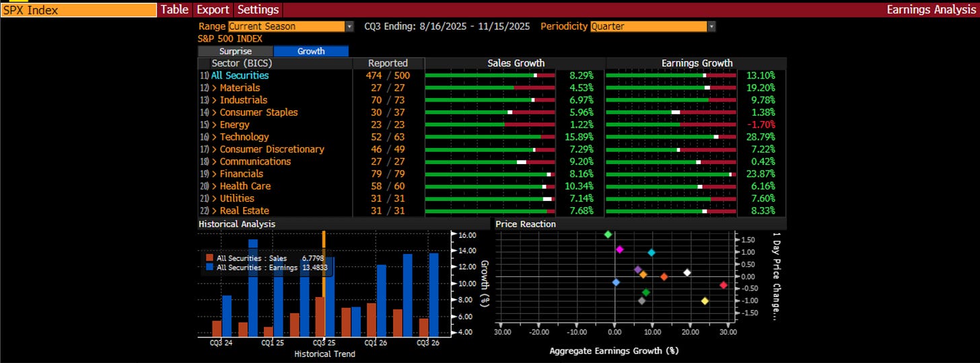
Task: Click the -1.70% Energy earnings growth value
Action: (761, 124)
